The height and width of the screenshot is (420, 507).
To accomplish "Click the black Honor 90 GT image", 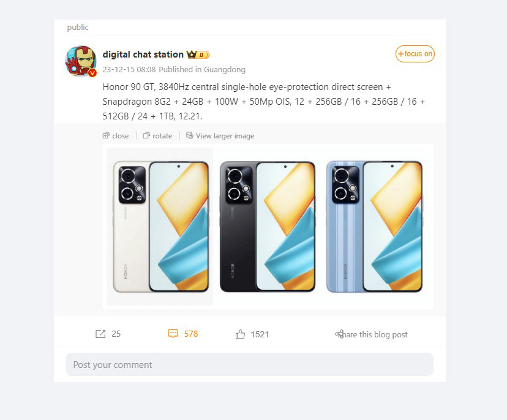I will click(x=268, y=227).
